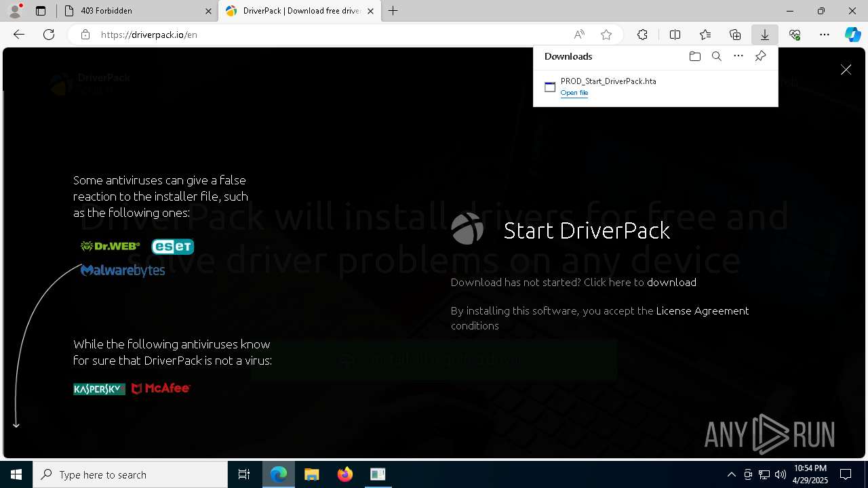Viewport: 868px width, 488px height.
Task: Launch Firefox from taskbar
Action: click(344, 474)
